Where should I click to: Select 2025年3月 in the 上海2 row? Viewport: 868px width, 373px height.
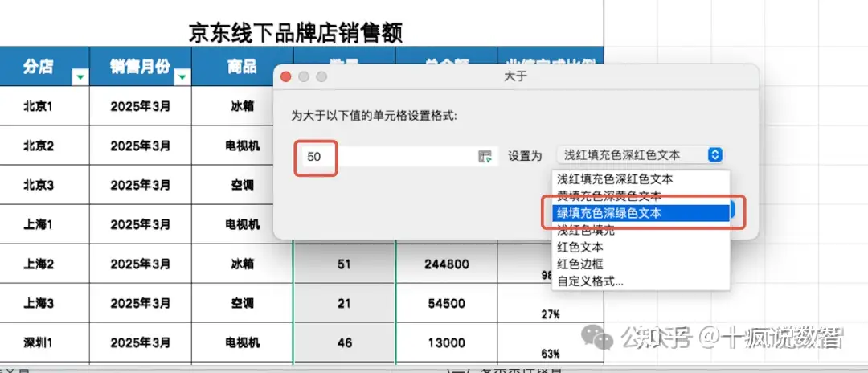coord(141,264)
